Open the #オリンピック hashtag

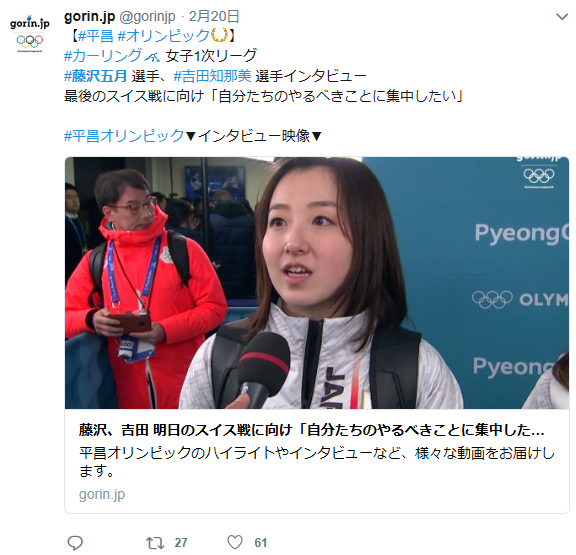(163, 36)
